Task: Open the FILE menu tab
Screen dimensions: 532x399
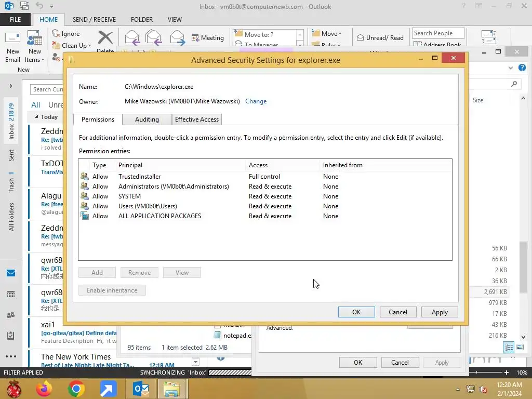Action: [x=15, y=19]
